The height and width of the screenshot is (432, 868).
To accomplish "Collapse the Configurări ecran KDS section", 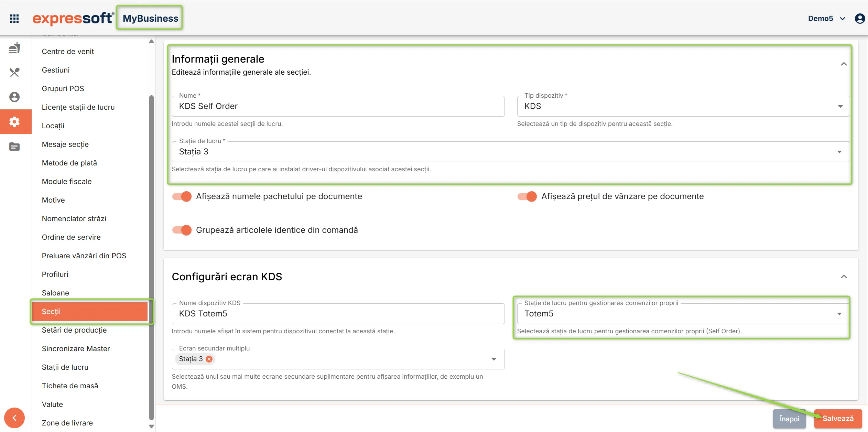I will (x=844, y=277).
